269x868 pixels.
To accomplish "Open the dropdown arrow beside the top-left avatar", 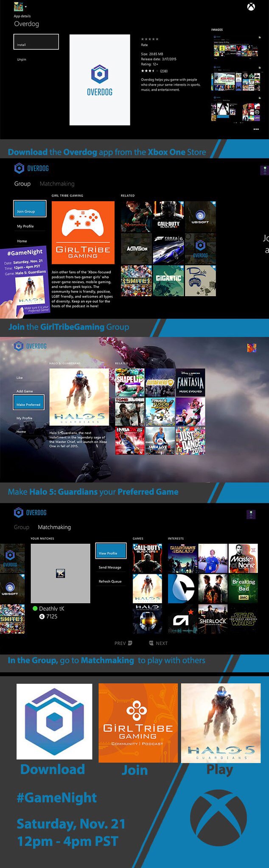I will point(25,7).
